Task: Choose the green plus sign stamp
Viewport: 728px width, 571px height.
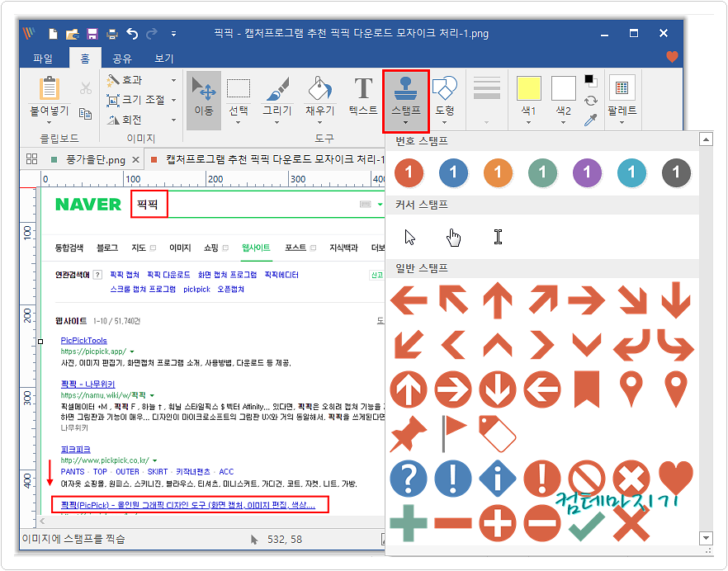Action: 409,522
